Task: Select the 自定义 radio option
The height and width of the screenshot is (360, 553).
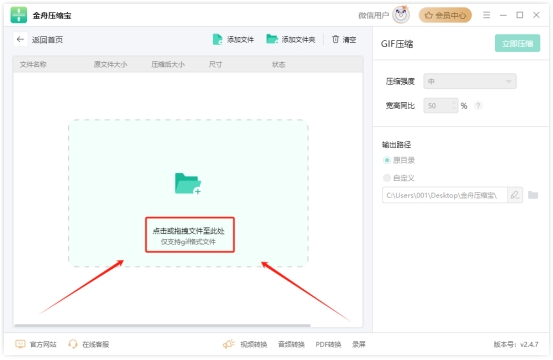Action: [x=387, y=178]
